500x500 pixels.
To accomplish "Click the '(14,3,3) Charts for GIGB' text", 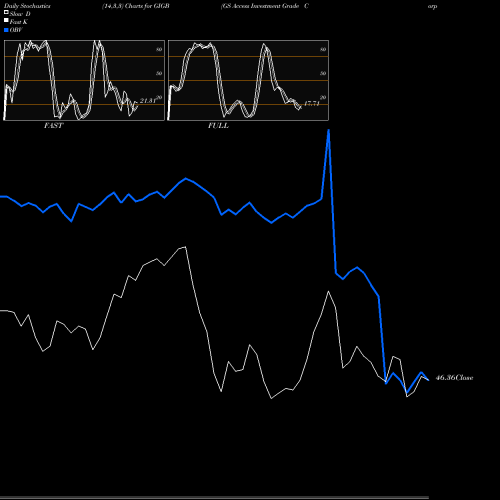I will tap(136, 6).
